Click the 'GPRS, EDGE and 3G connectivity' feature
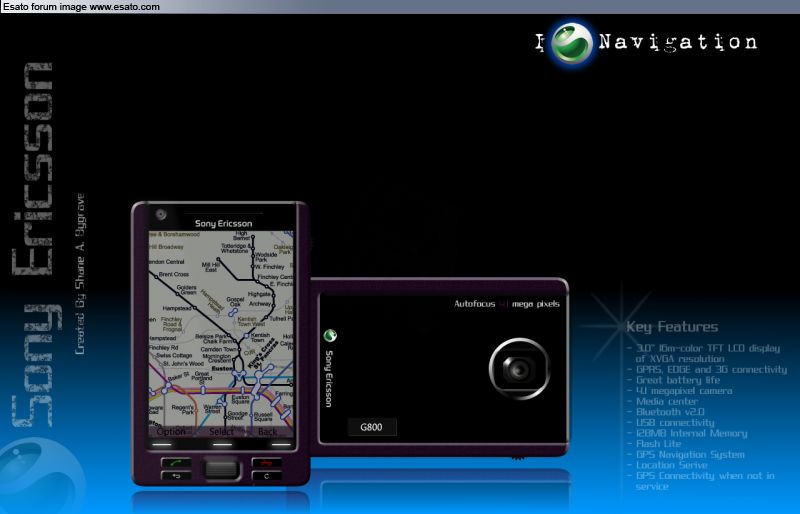Image resolution: width=800 pixels, height=514 pixels. coord(711,370)
